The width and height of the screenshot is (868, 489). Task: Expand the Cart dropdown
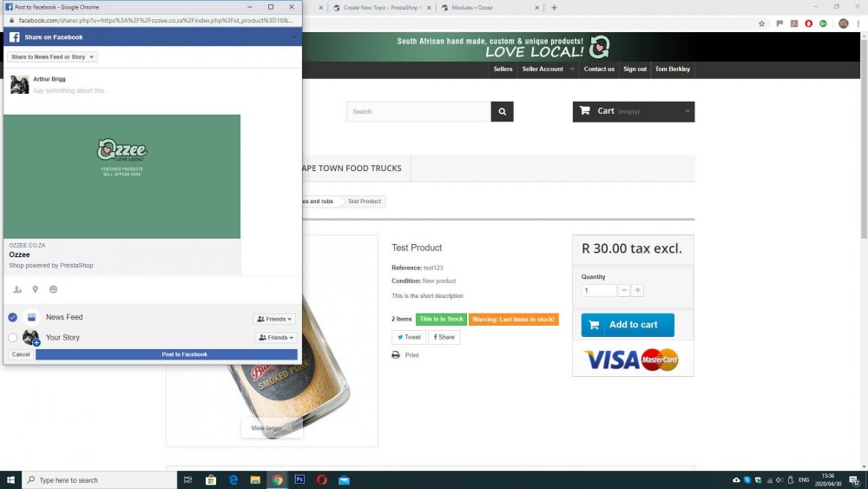687,112
